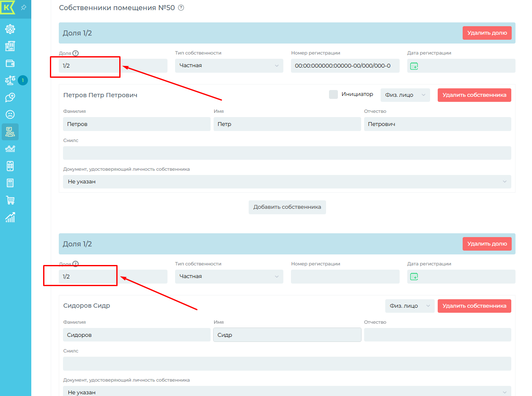Click Добавить собственника button
This screenshot has width=532, height=396.
[x=287, y=207]
